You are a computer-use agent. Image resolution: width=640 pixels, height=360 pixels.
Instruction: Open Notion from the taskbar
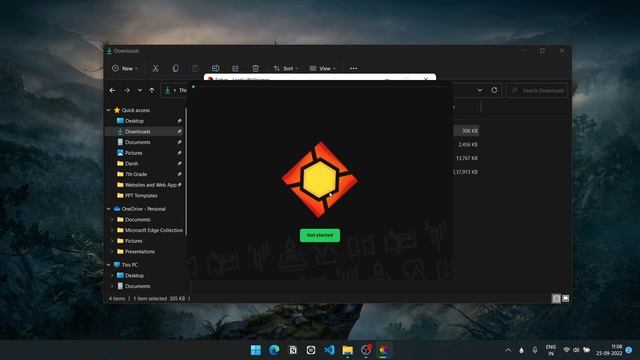(x=293, y=350)
